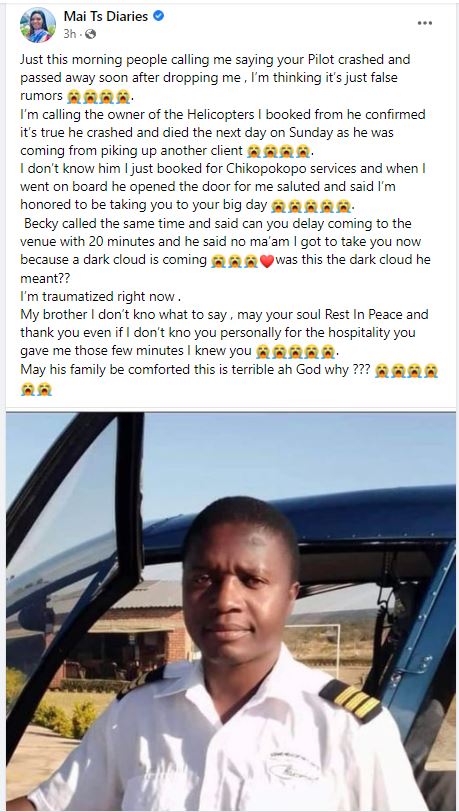
Task: Click the two crying emojis on last line
Action: click(36, 388)
